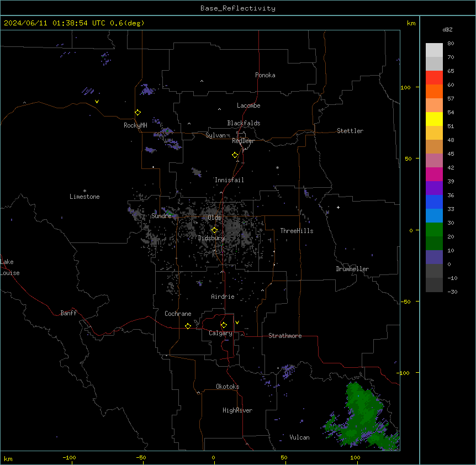The width and height of the screenshot is (476, 465).
Task: Click the 65 value in the dBZ legend
Action: pos(451,71)
